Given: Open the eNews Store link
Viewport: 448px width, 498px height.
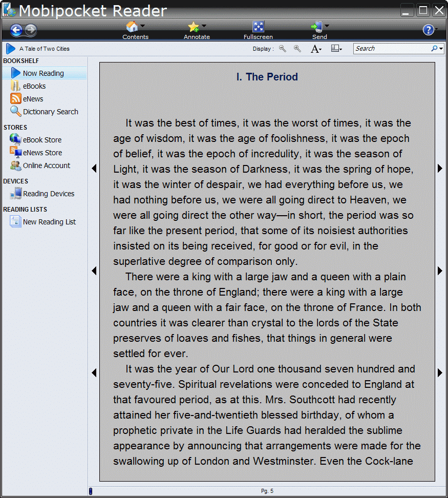Looking at the screenshot, I should [x=42, y=153].
